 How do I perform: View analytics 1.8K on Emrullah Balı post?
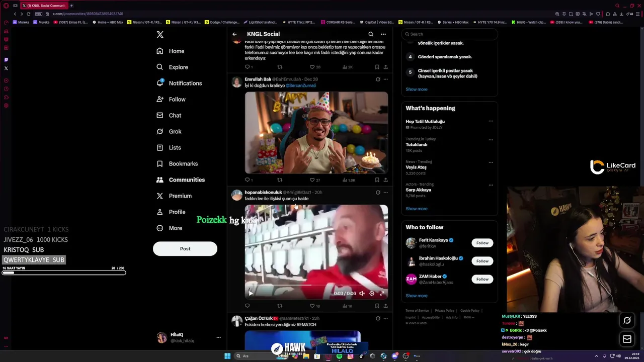[349, 179]
